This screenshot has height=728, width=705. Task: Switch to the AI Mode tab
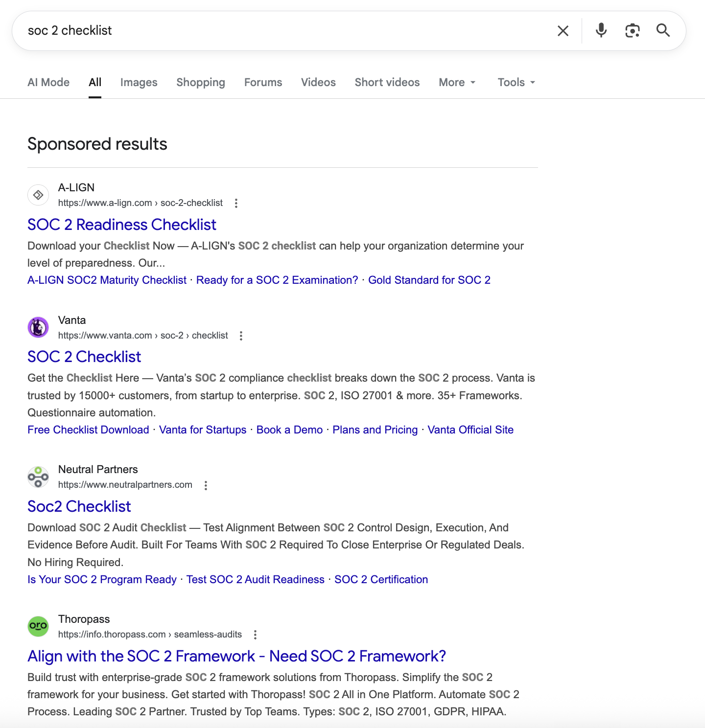(48, 82)
